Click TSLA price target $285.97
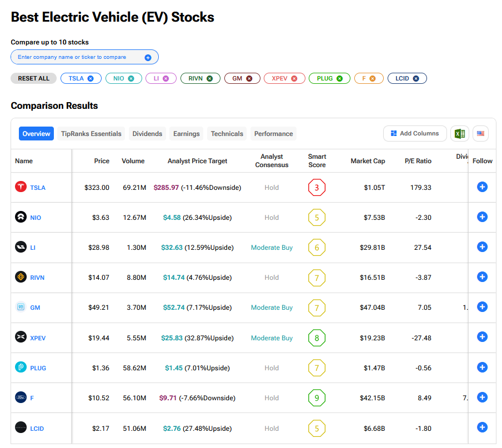The image size is (502, 448). point(166,188)
